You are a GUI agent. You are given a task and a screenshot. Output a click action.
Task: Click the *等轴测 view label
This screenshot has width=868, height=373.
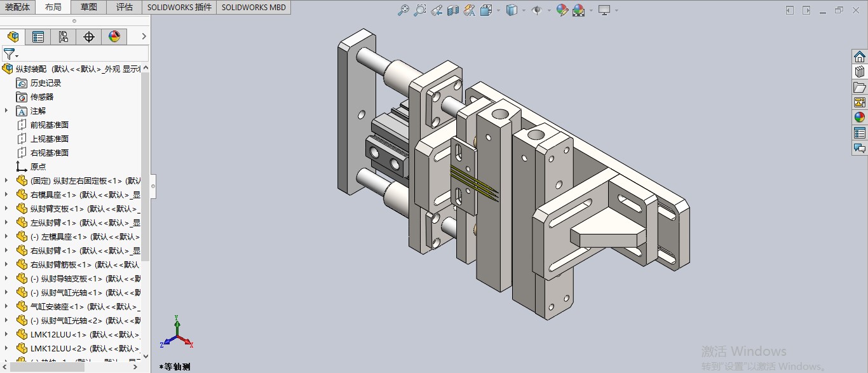point(175,367)
